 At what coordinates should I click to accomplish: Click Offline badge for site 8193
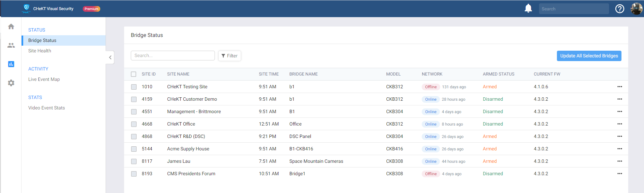pyautogui.click(x=431, y=174)
